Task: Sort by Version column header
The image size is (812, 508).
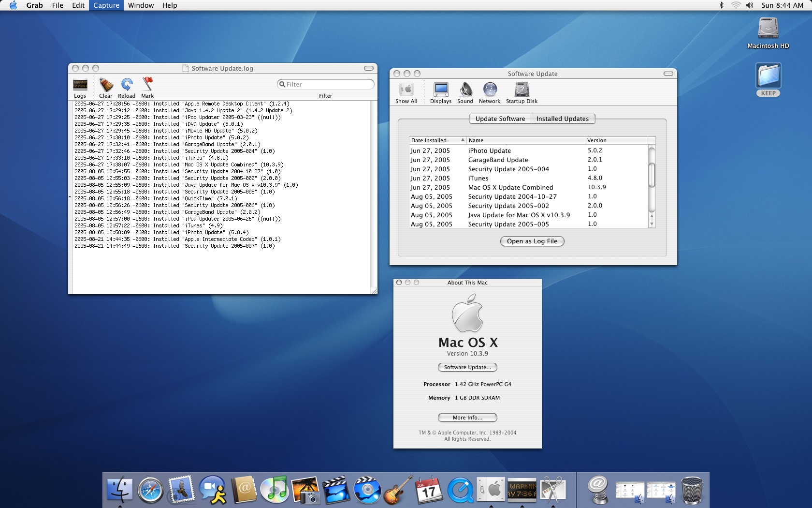Action: click(617, 140)
